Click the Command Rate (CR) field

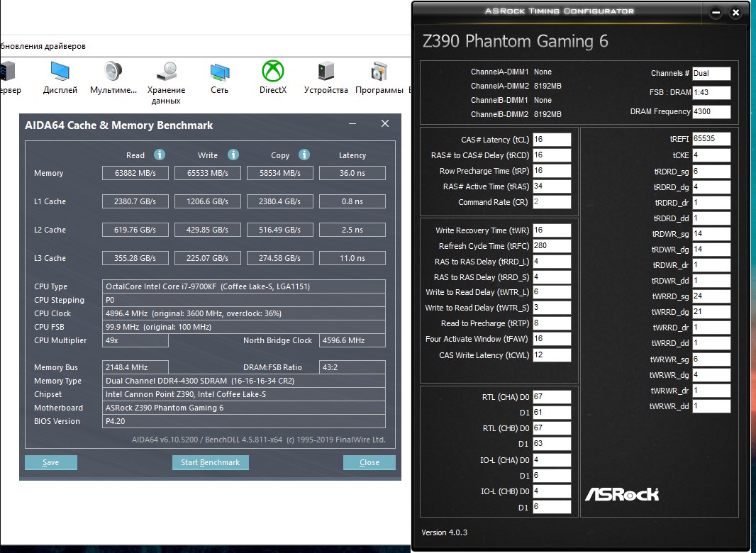(x=552, y=201)
